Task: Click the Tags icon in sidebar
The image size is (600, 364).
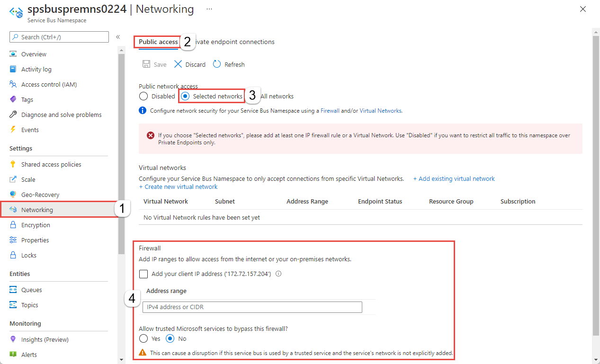Action: [x=13, y=99]
